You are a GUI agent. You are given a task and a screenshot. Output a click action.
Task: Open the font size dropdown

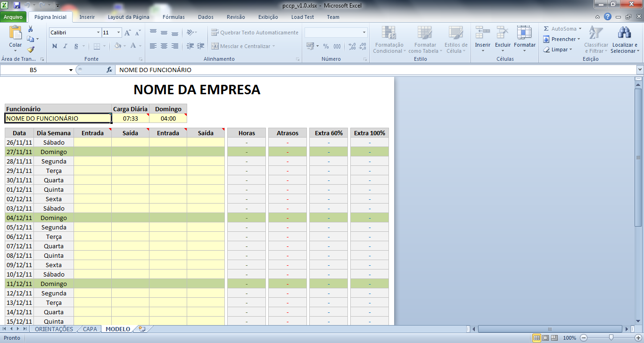coord(118,33)
